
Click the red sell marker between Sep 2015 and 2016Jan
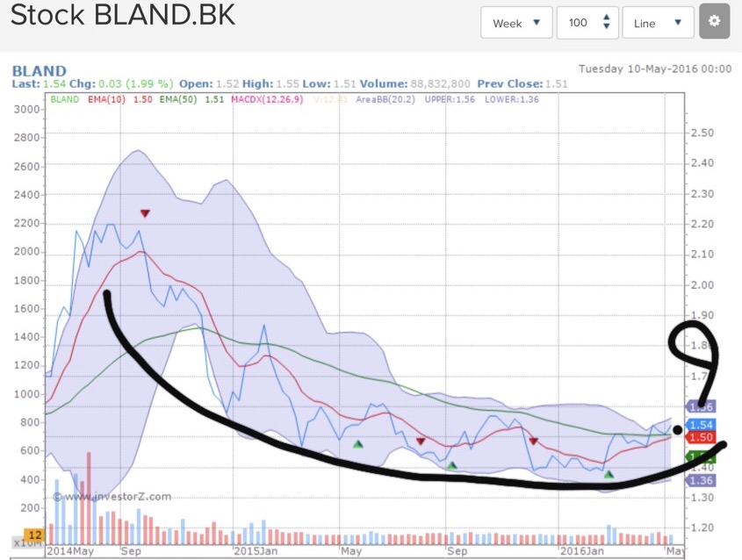(x=533, y=442)
